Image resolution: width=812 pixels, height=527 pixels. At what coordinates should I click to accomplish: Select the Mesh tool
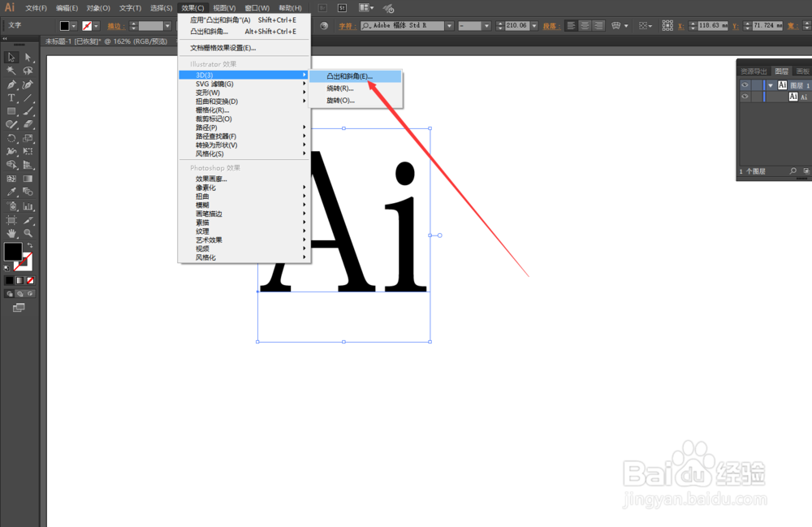click(11, 179)
